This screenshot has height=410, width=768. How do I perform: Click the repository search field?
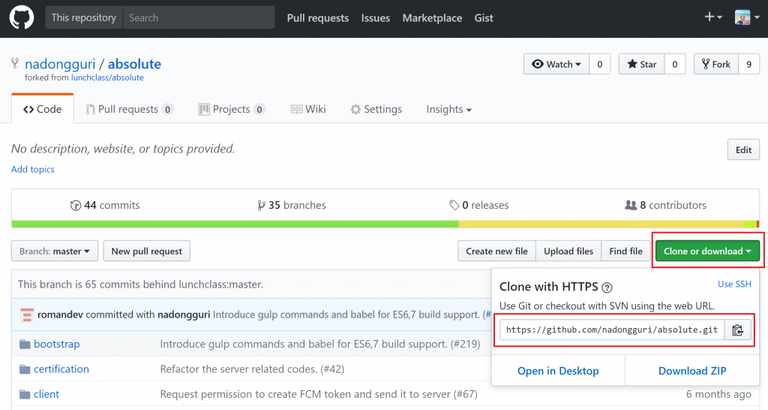(198, 18)
